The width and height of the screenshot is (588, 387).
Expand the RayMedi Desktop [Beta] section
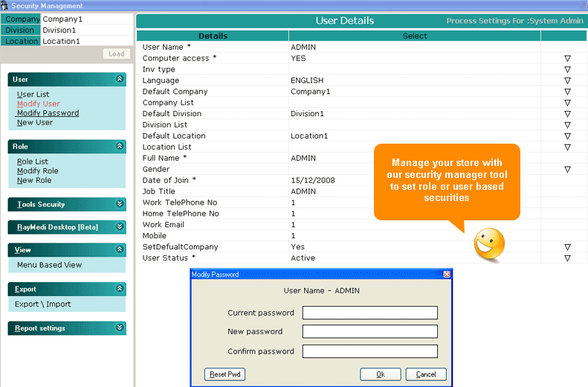[x=120, y=227]
